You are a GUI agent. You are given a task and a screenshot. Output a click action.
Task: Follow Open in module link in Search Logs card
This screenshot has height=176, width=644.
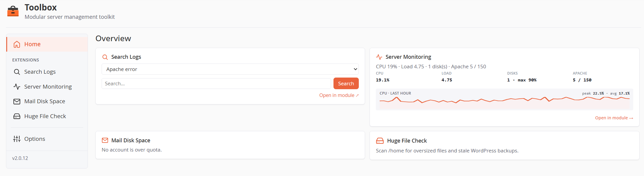(x=339, y=95)
